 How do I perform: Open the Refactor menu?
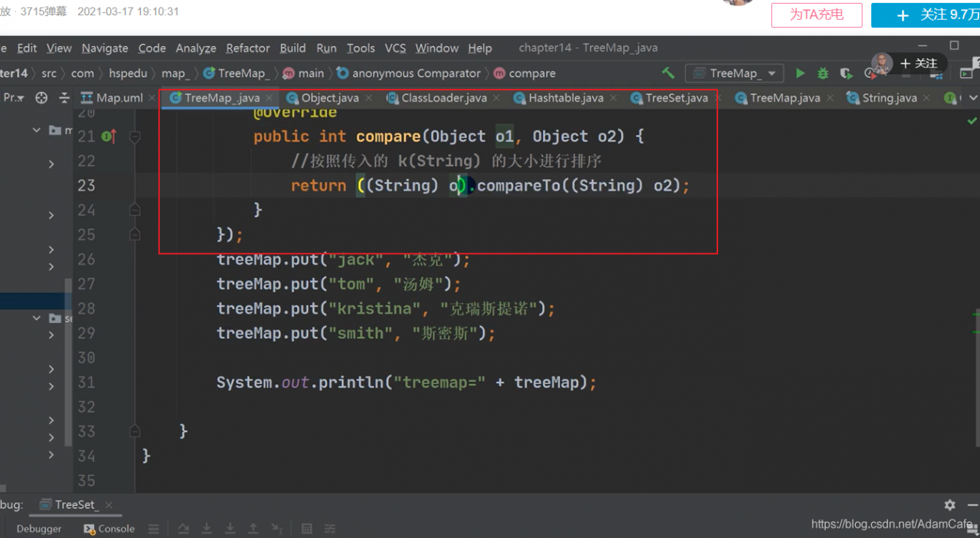tap(248, 47)
